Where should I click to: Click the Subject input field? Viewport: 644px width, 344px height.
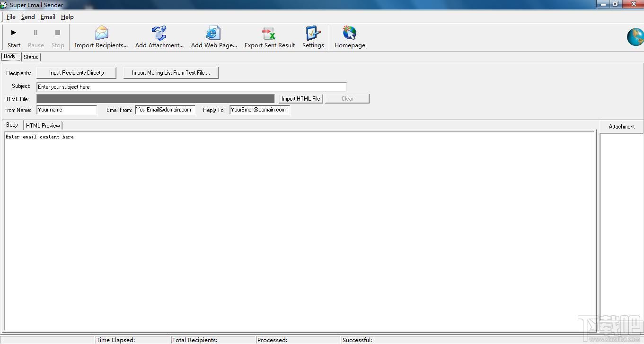[x=192, y=87]
